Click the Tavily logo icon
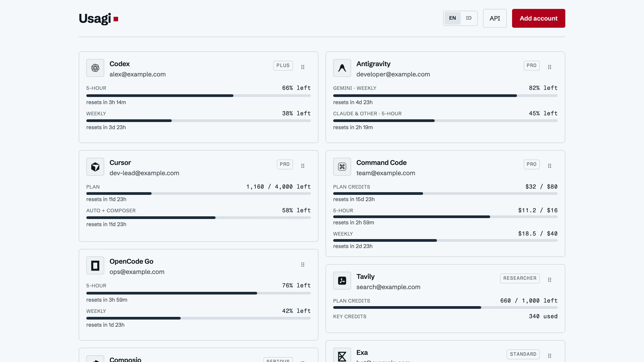This screenshot has width=644, height=362. (342, 281)
